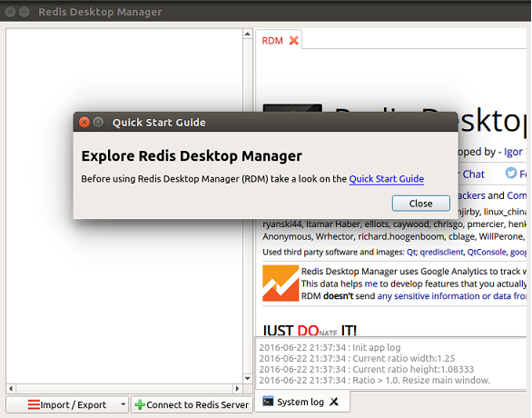Open the Qt third party link
This screenshot has width=532, height=418.
[x=412, y=252]
